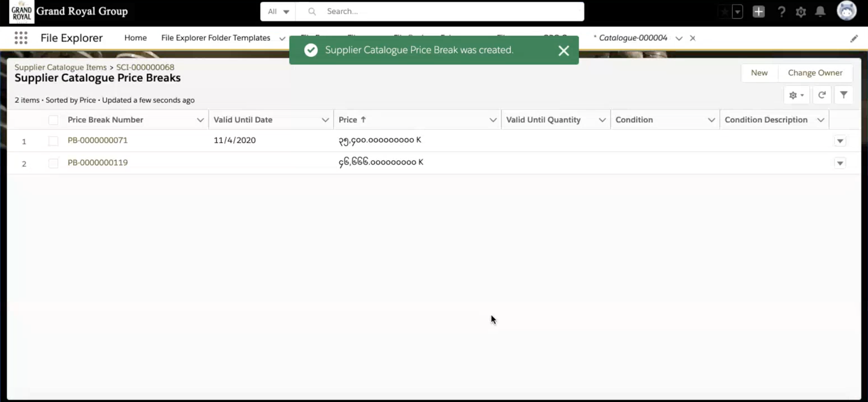This screenshot has width=868, height=402.
Task: Expand the Price column header menu
Action: coord(492,120)
